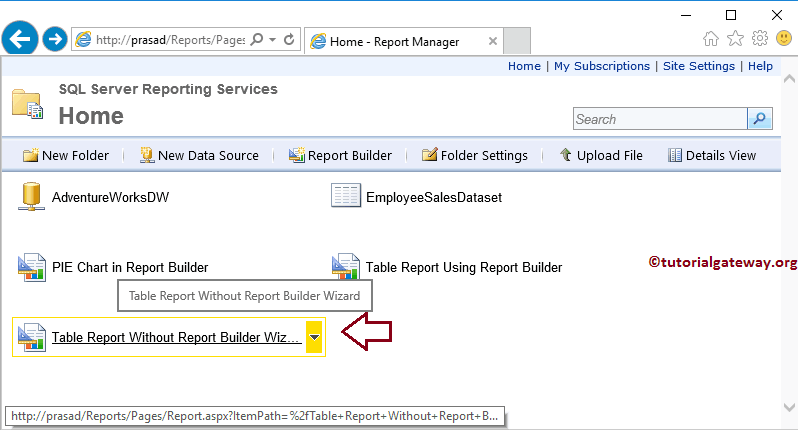Viewport: 798px width, 430px height.
Task: Close the Home - Report Manager tab
Action: click(493, 41)
